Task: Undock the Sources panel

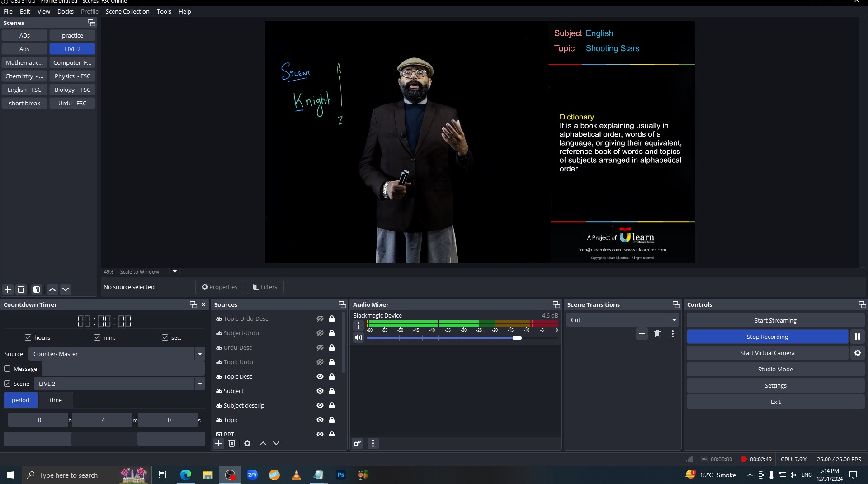Action: click(342, 304)
